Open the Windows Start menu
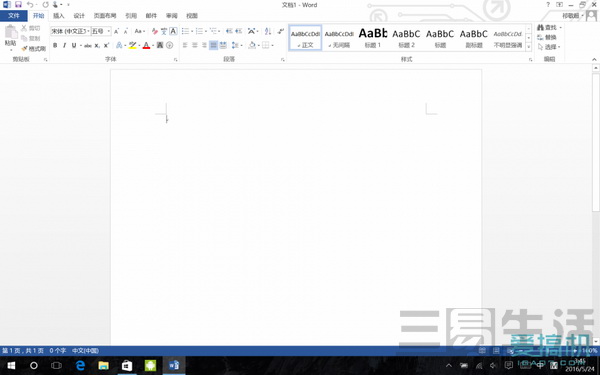600x375 pixels. [x=11, y=365]
